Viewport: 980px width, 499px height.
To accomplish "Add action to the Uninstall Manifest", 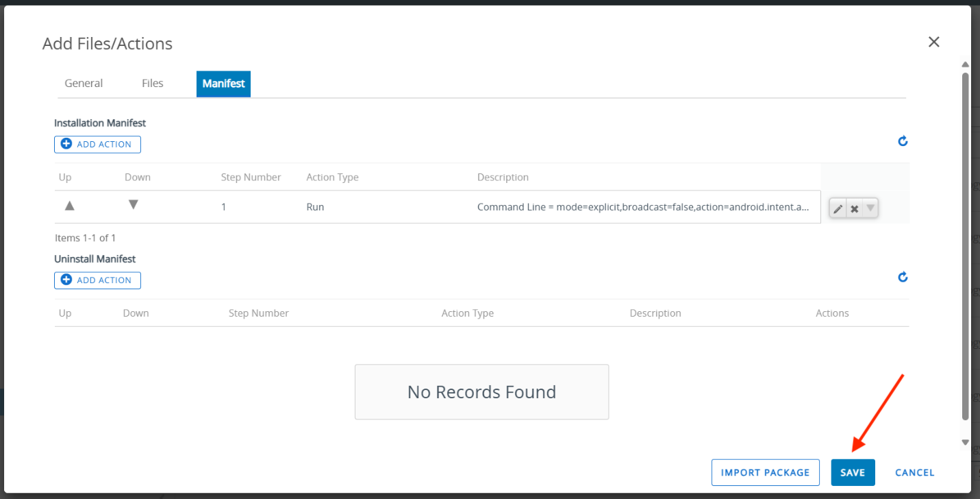I will click(x=97, y=280).
